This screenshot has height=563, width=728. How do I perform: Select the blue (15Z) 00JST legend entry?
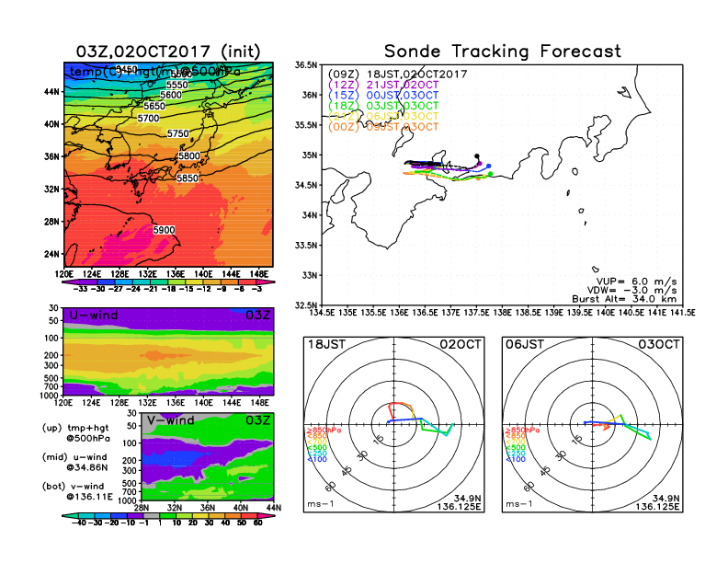pos(382,95)
